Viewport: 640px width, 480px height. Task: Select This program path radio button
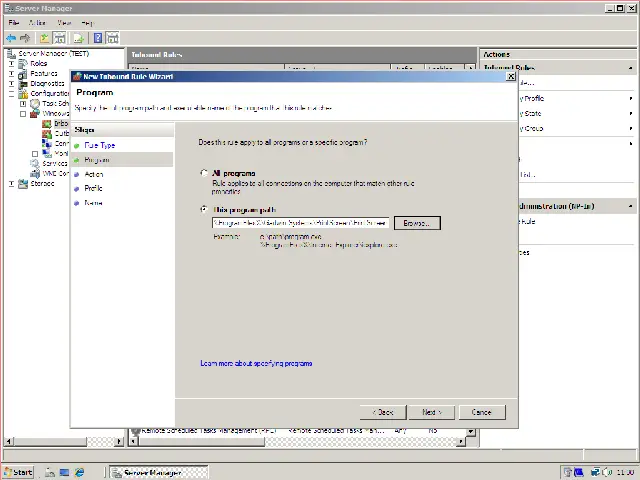[x=205, y=210]
